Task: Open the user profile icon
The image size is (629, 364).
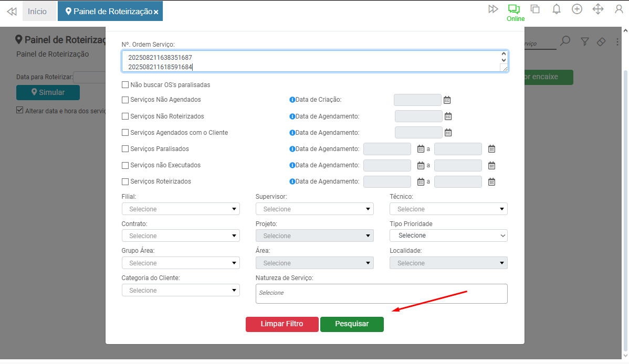Action: pyautogui.click(x=618, y=9)
